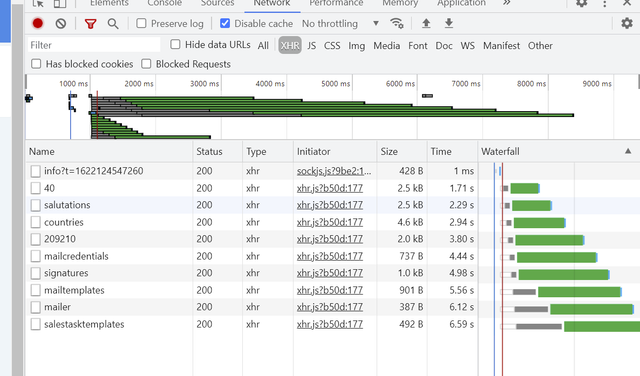Filter requests by WS
Viewport: 640px width, 376px height.
click(x=468, y=46)
